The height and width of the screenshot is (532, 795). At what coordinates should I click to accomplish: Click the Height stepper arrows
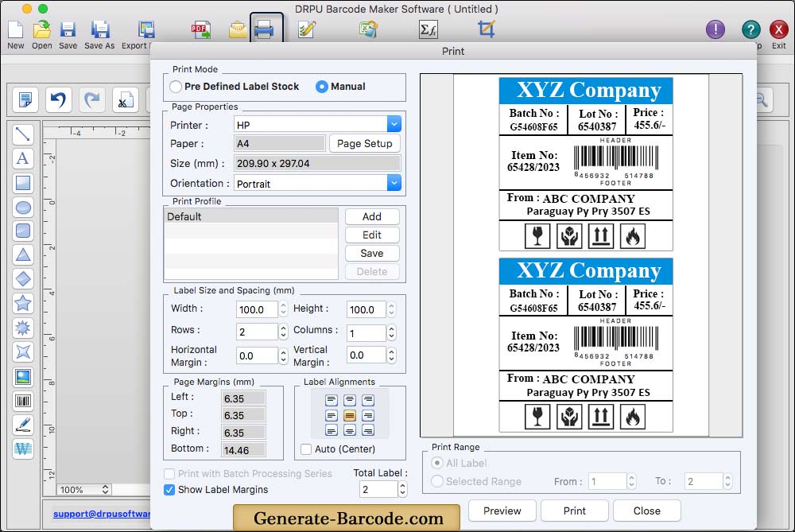pos(391,309)
